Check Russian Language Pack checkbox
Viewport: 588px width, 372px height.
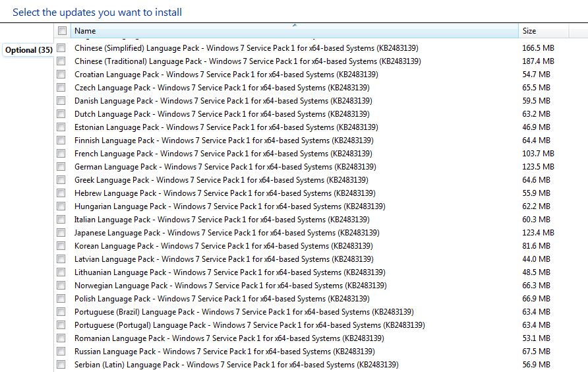pyautogui.click(x=61, y=352)
